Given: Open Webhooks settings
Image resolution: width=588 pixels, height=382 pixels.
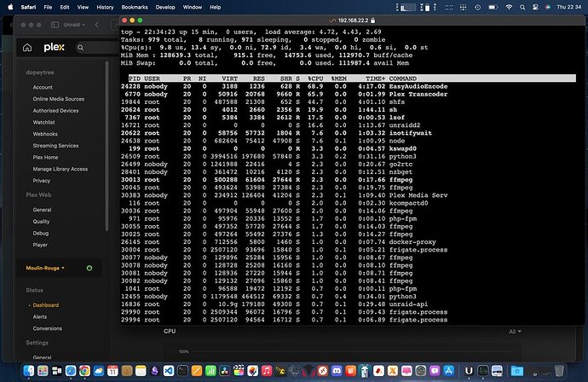Looking at the screenshot, I should coord(45,134).
